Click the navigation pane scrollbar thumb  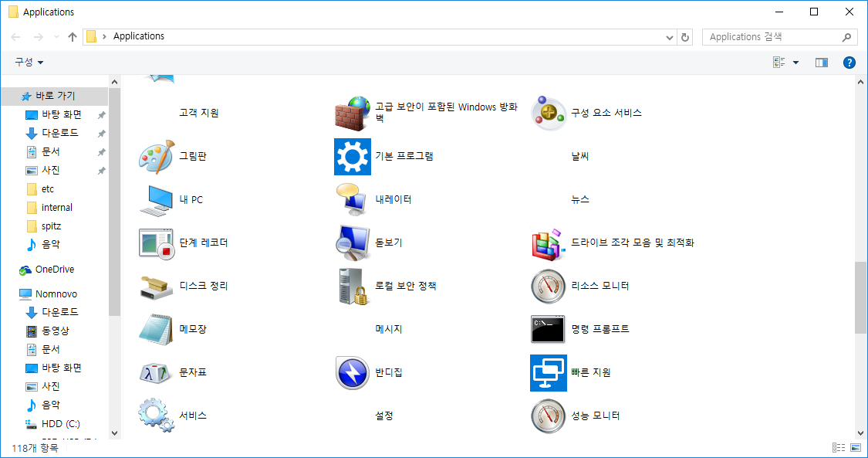point(115,202)
